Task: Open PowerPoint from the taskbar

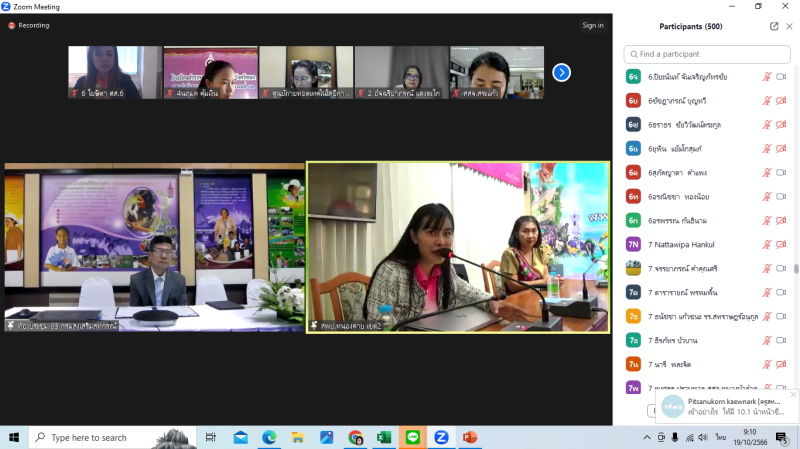Action: click(x=469, y=438)
